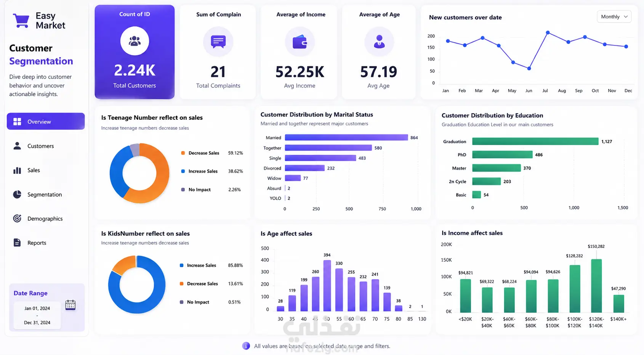Viewport: 644px width, 355px height.
Task: Click the 57.19 Avg Age value
Action: click(x=379, y=72)
